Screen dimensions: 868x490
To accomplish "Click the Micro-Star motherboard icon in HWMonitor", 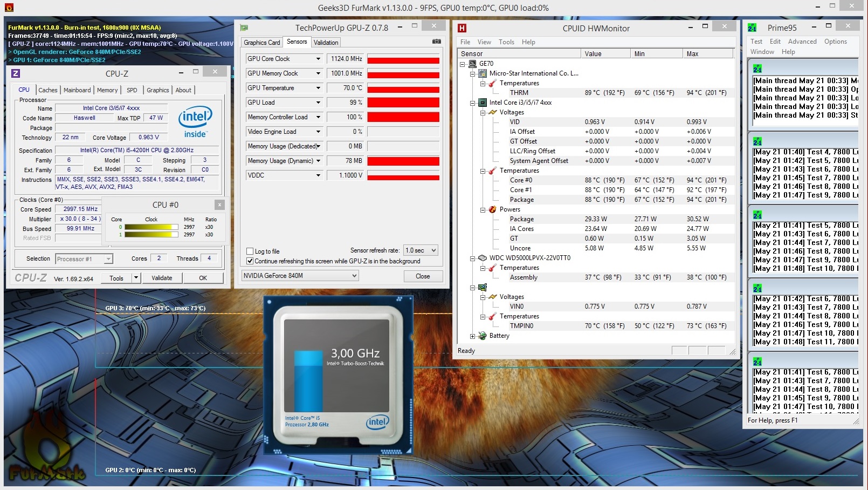I will pyautogui.click(x=483, y=73).
